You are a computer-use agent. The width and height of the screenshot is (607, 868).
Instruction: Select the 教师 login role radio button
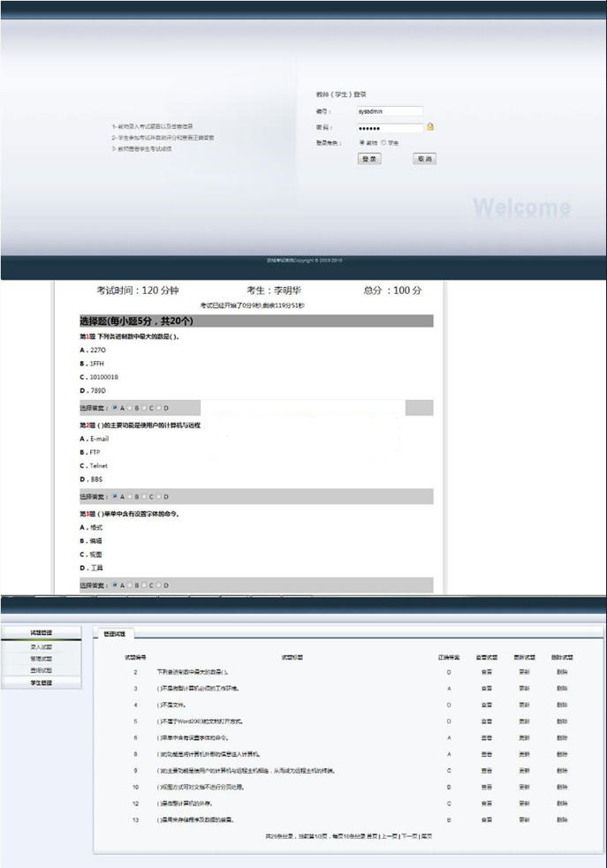coord(362,142)
